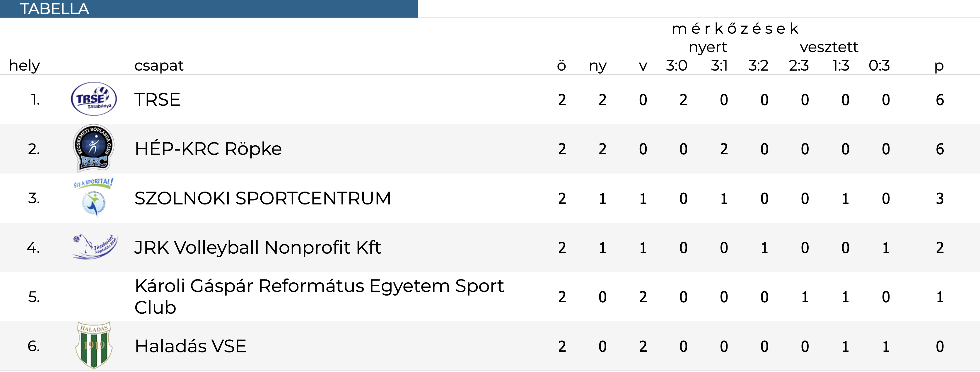Screen dimensions: 980x372
Task: Click the 'csapat' column header
Action: [159, 66]
